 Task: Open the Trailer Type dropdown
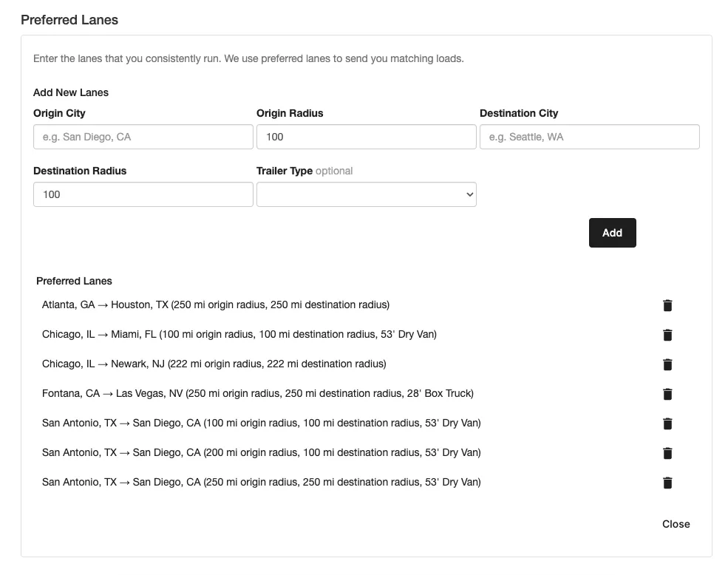pyautogui.click(x=367, y=194)
